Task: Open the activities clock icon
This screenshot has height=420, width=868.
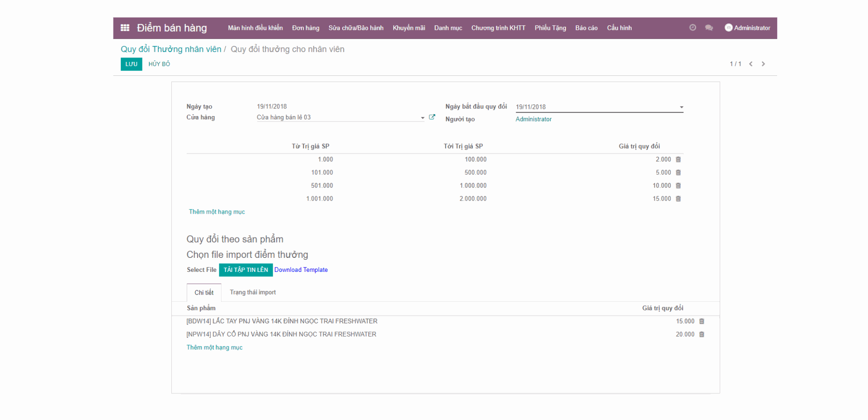Action: (x=692, y=28)
